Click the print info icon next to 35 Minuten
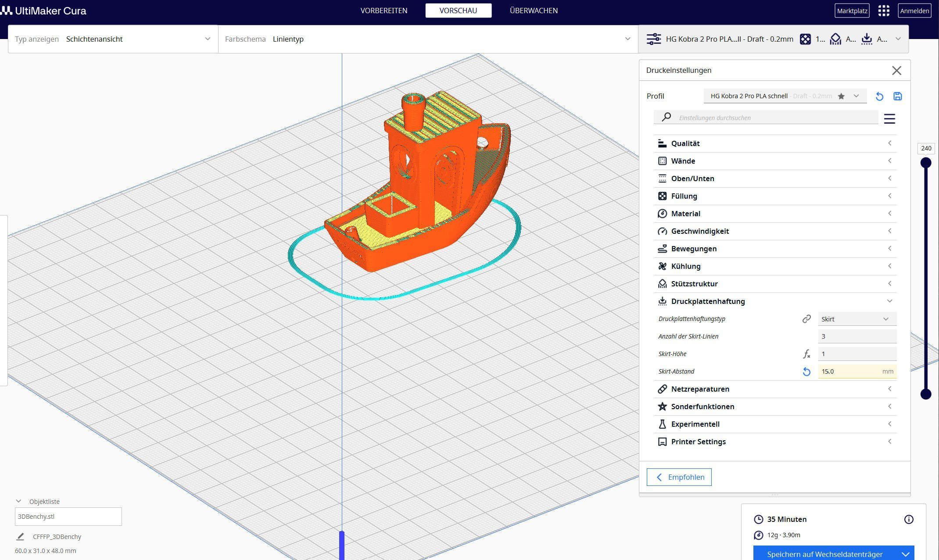The width and height of the screenshot is (939, 560). pyautogui.click(x=909, y=519)
